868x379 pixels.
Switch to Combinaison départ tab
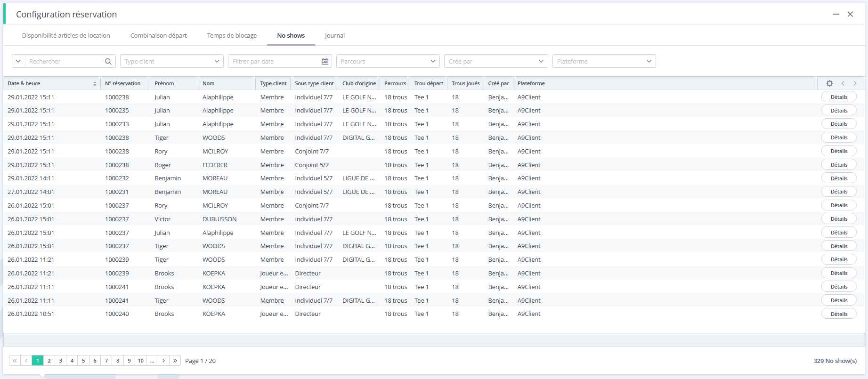point(159,35)
